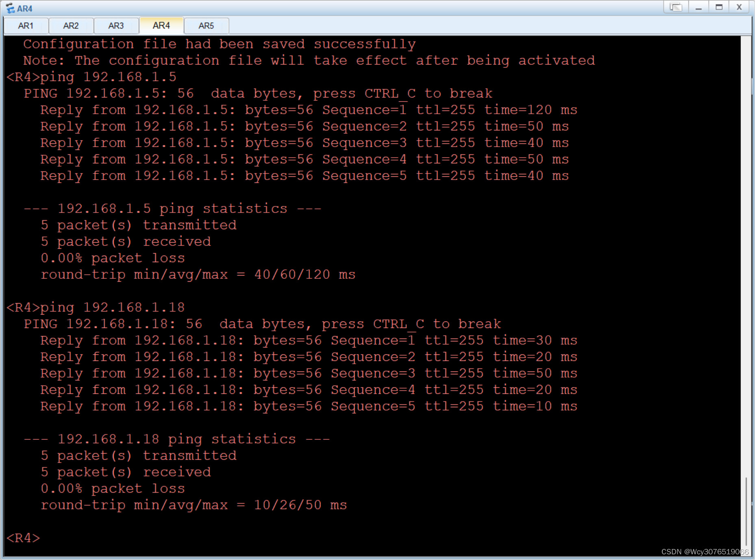Viewport: 755px width, 560px height.
Task: Click the 192.168.1.18 reply with time=30 ms
Action: click(309, 341)
